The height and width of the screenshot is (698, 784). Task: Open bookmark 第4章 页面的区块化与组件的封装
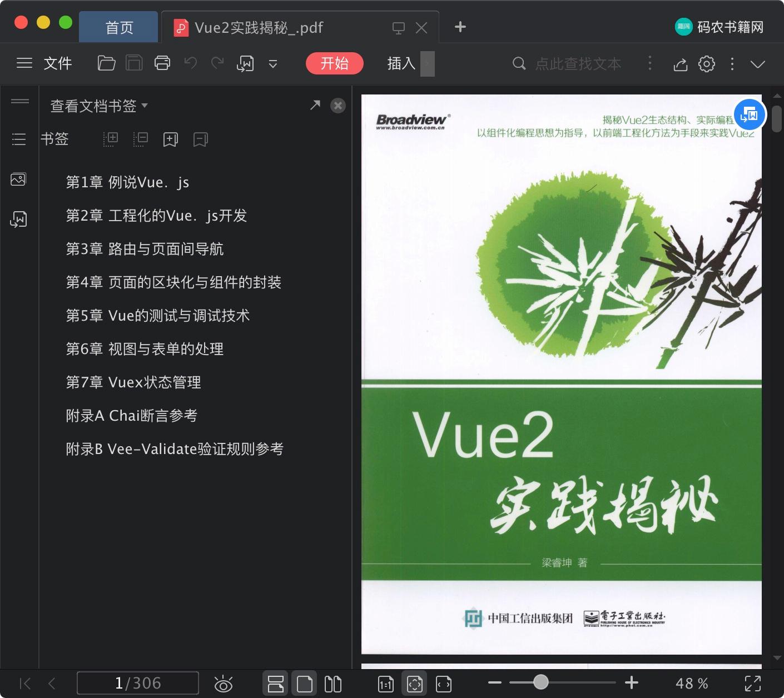173,282
